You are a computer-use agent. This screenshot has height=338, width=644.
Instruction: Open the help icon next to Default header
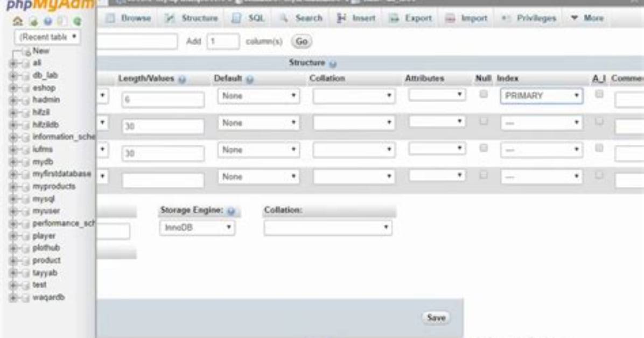point(249,79)
